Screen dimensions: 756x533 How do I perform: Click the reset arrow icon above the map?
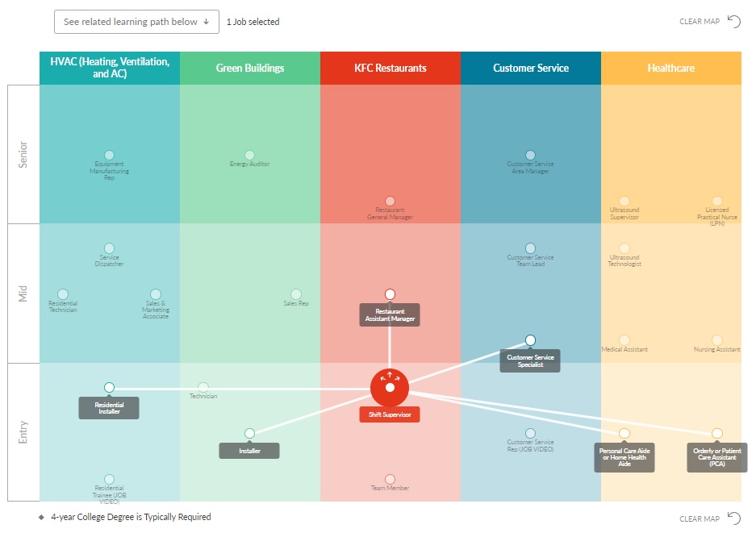coord(734,21)
